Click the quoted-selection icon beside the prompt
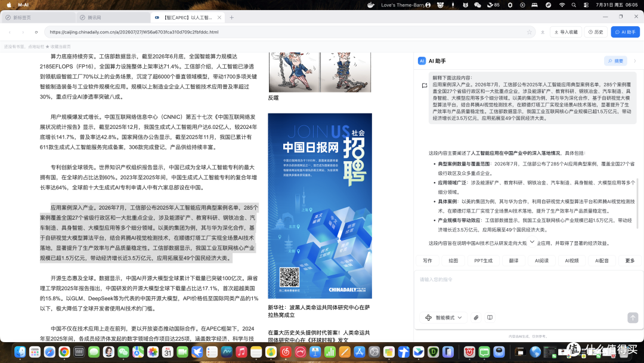Image resolution: width=644 pixels, height=363 pixels. [425, 85]
